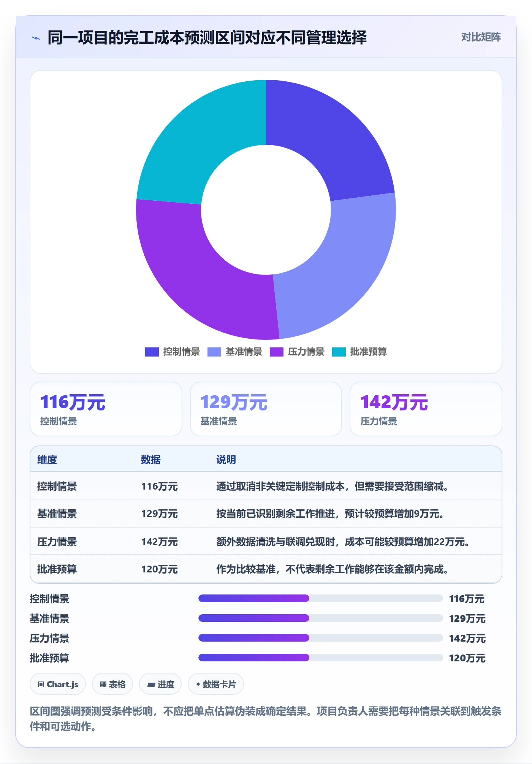Viewport: 532px width, 764px height.
Task: Click the 表格 tag chip
Action: (112, 684)
